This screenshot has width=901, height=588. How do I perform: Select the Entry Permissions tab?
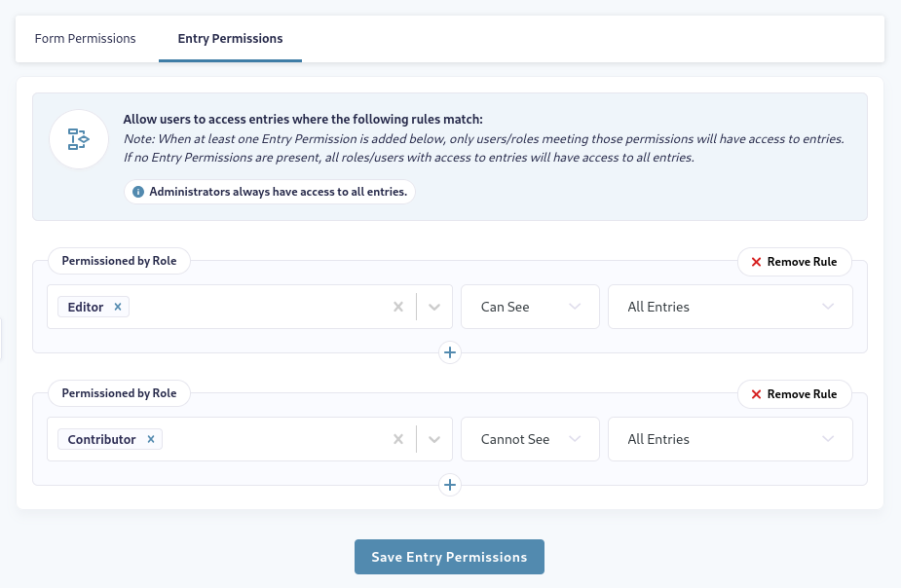coord(231,39)
